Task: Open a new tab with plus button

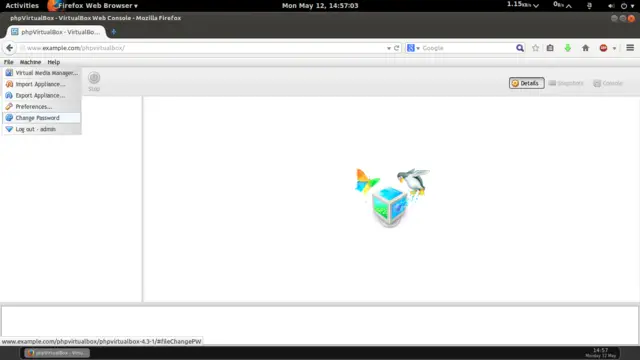Action: tap(113, 32)
